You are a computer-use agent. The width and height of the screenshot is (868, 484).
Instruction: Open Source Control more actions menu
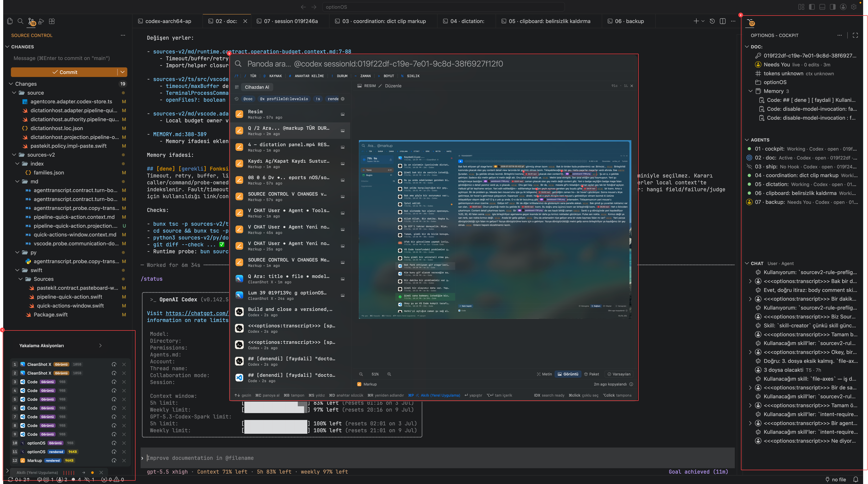[x=123, y=35]
